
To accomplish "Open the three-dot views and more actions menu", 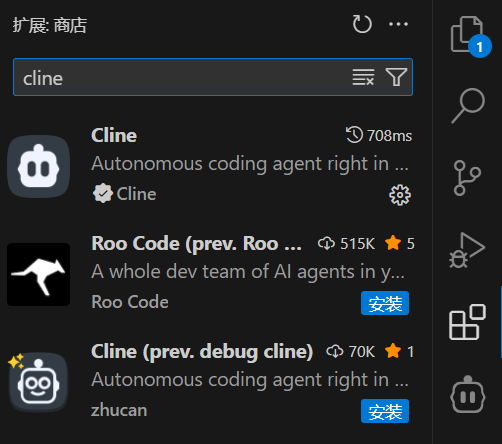I will coord(398,24).
